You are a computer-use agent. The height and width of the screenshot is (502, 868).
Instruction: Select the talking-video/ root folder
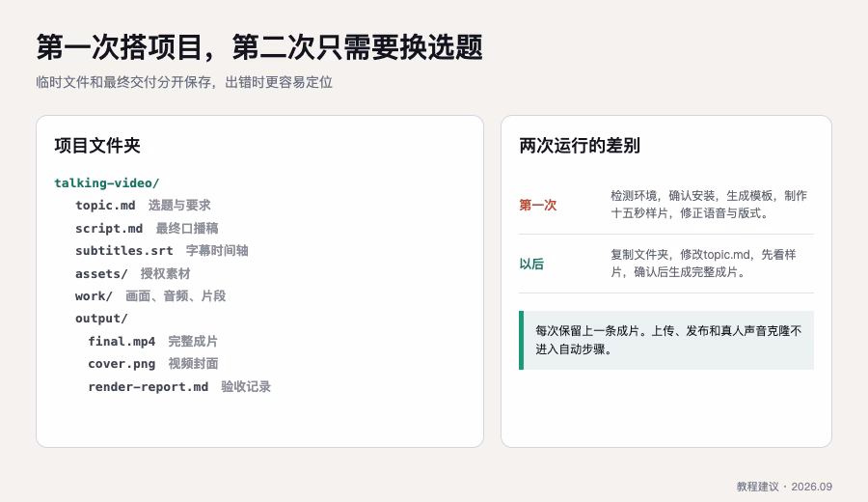106,182
